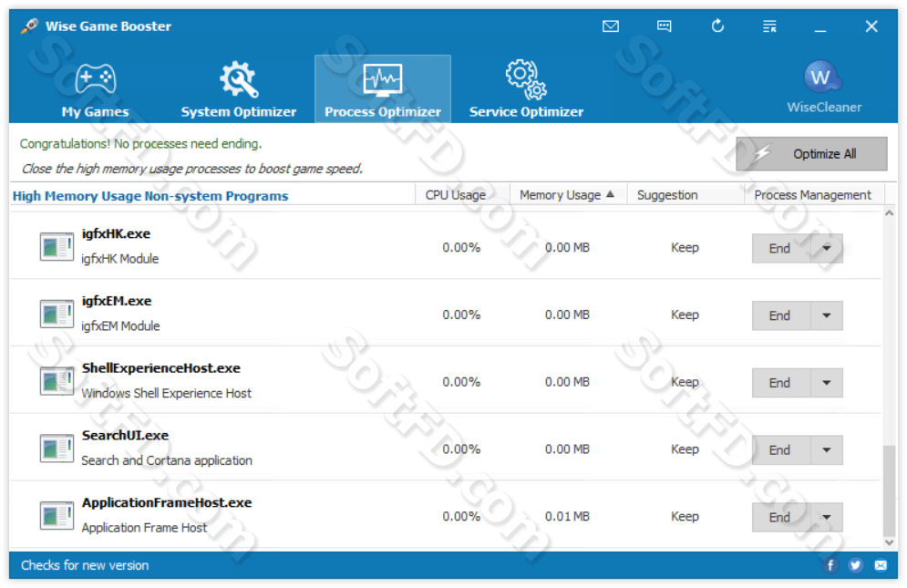Click the Process Management column header

[813, 195]
